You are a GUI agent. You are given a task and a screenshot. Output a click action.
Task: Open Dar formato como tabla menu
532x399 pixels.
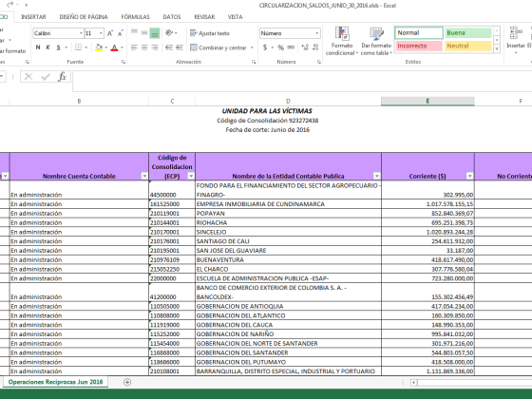tap(376, 42)
